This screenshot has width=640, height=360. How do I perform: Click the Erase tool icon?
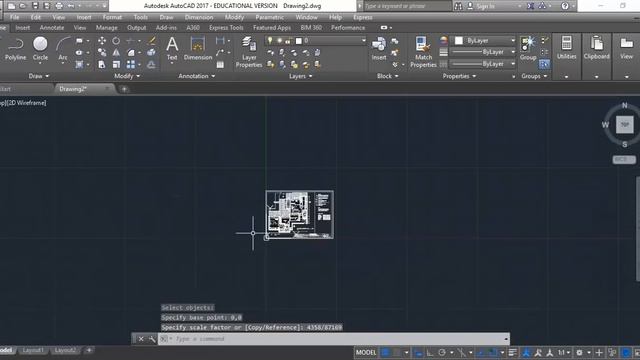[x=152, y=40]
